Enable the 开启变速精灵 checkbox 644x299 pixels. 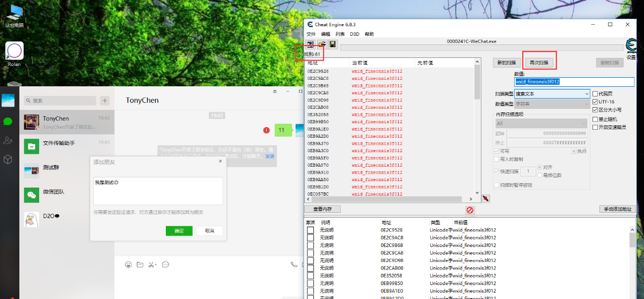(595, 127)
